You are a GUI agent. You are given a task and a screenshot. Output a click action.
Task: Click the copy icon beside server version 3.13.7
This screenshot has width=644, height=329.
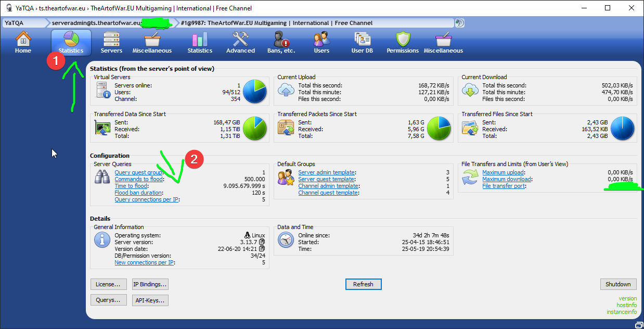(x=262, y=242)
